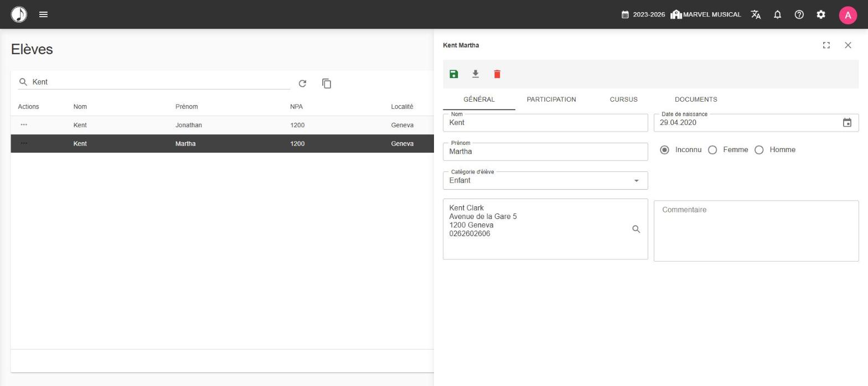The height and width of the screenshot is (386, 868).
Task: Click the student search field containing Kent
Action: [154, 82]
